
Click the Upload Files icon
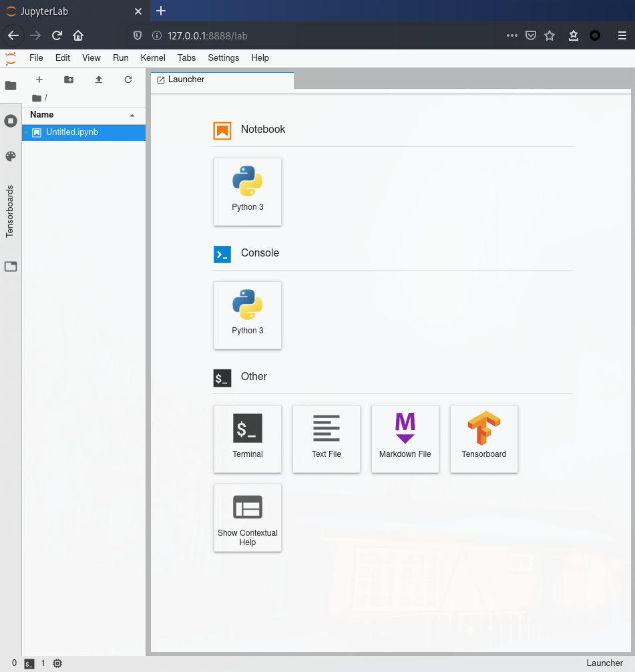coord(99,79)
